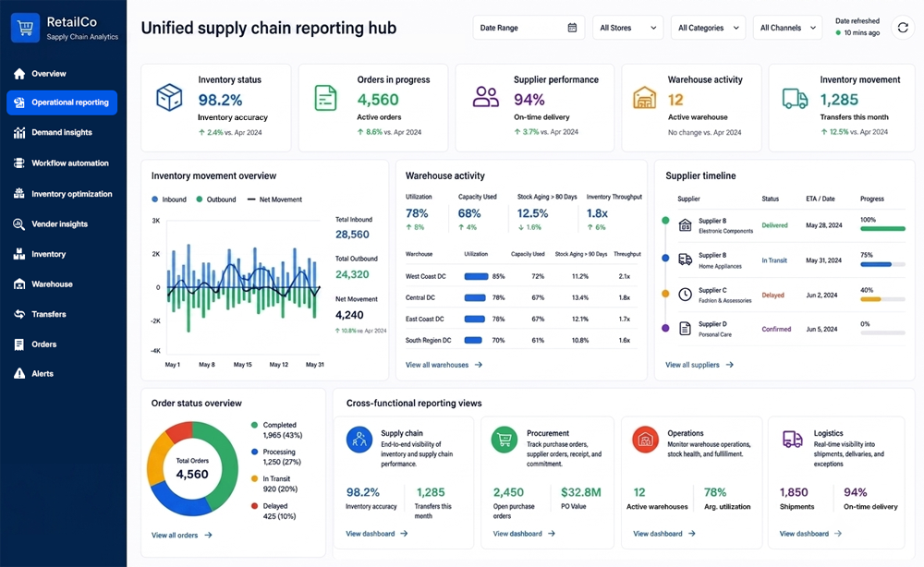
Task: Open the All Categories dropdown
Action: (x=709, y=28)
